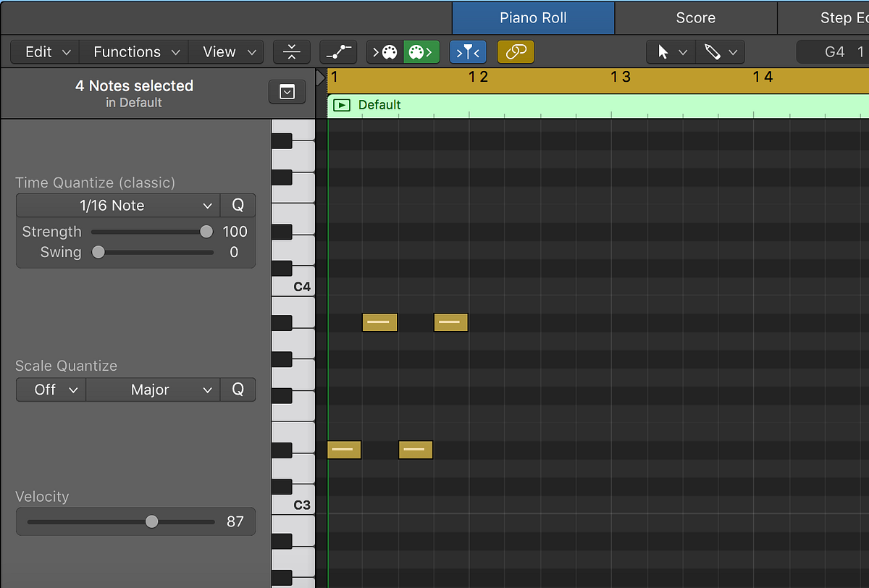Toggle the Automation/MIDI Draw button
Screen dimensions: 869x588
point(338,52)
